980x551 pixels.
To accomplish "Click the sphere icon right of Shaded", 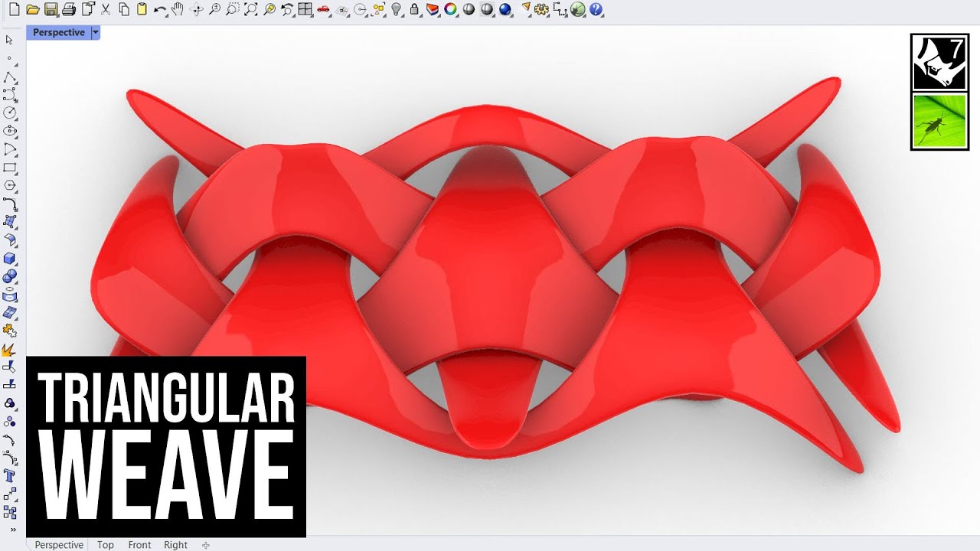I will [x=487, y=9].
